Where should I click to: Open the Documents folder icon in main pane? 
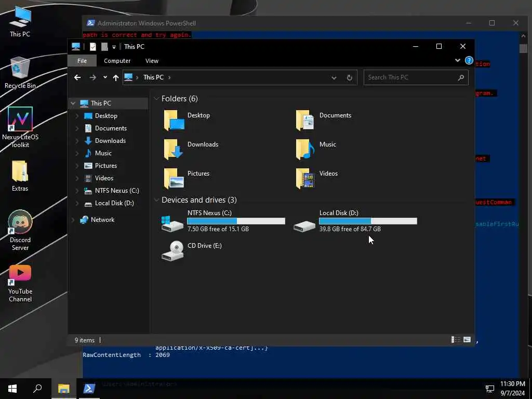pyautogui.click(x=304, y=120)
